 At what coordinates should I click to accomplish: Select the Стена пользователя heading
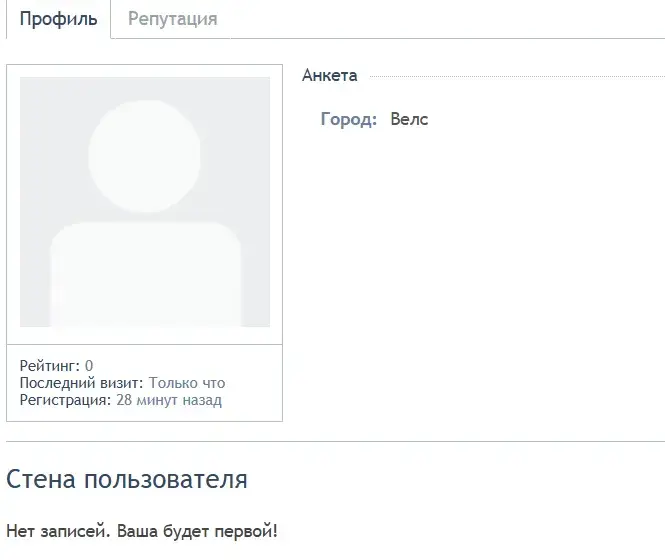click(x=127, y=479)
